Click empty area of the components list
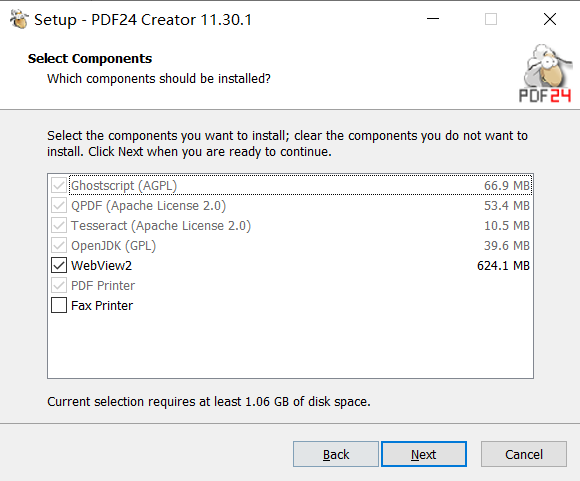Image resolution: width=580 pixels, height=481 pixels. click(x=290, y=346)
